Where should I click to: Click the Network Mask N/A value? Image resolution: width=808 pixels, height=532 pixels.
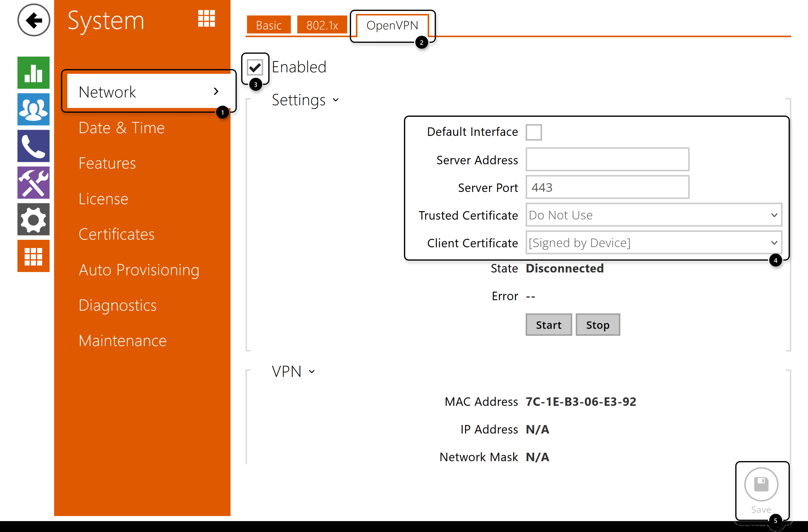[x=538, y=457]
